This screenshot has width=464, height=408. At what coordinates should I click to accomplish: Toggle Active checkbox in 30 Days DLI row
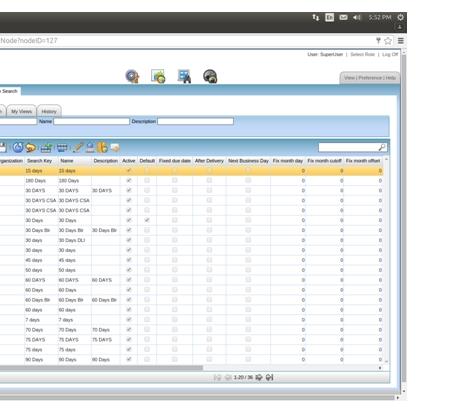click(x=129, y=240)
